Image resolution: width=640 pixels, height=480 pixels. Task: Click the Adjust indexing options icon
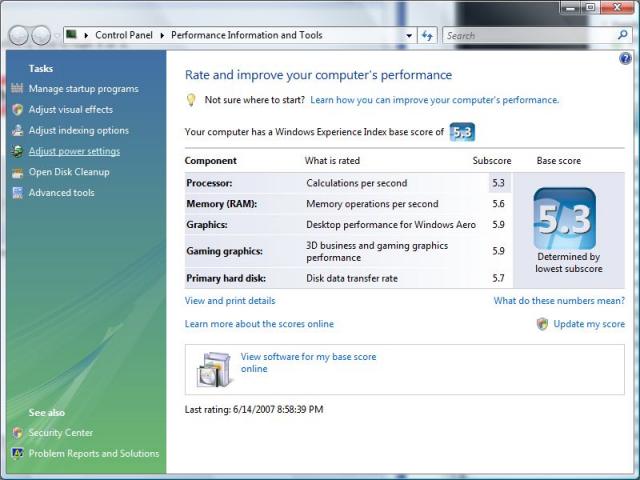17,130
